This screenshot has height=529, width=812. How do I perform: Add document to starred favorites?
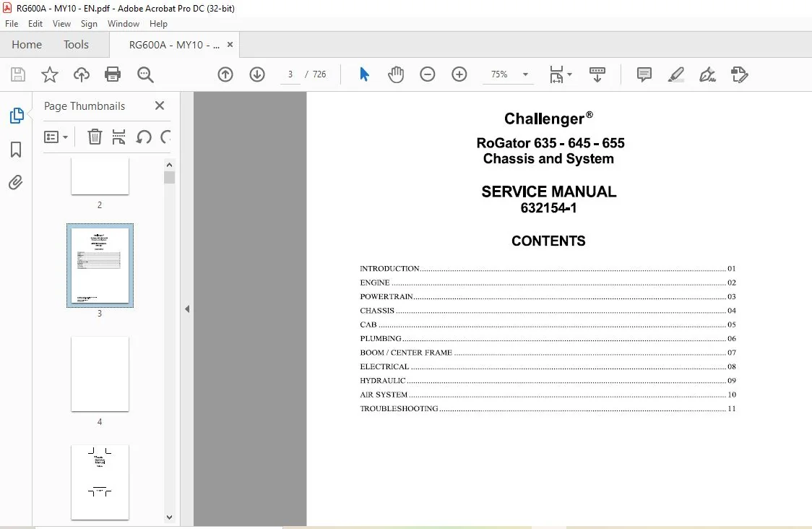pyautogui.click(x=50, y=74)
